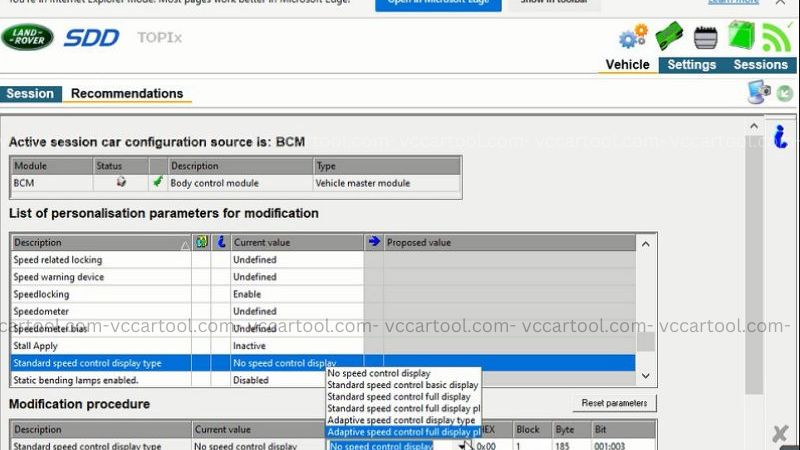Image resolution: width=800 pixels, height=450 pixels.
Task: Switch to the Settings tab
Action: 691,65
